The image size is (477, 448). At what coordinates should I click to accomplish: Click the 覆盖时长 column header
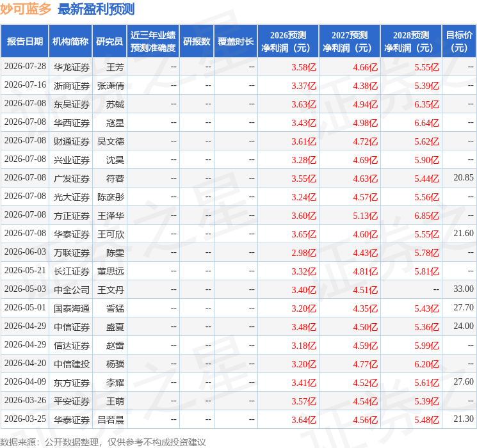click(x=236, y=42)
